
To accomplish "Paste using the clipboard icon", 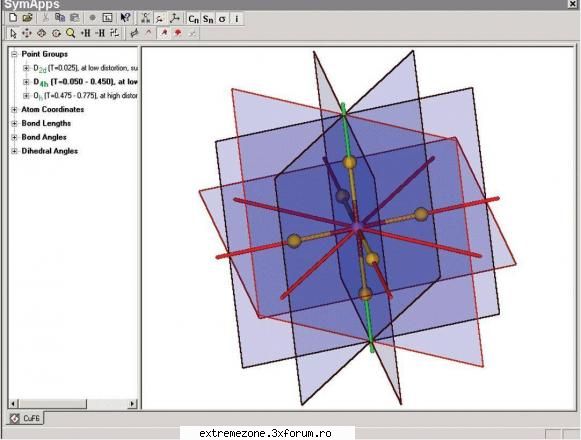I will point(74,18).
